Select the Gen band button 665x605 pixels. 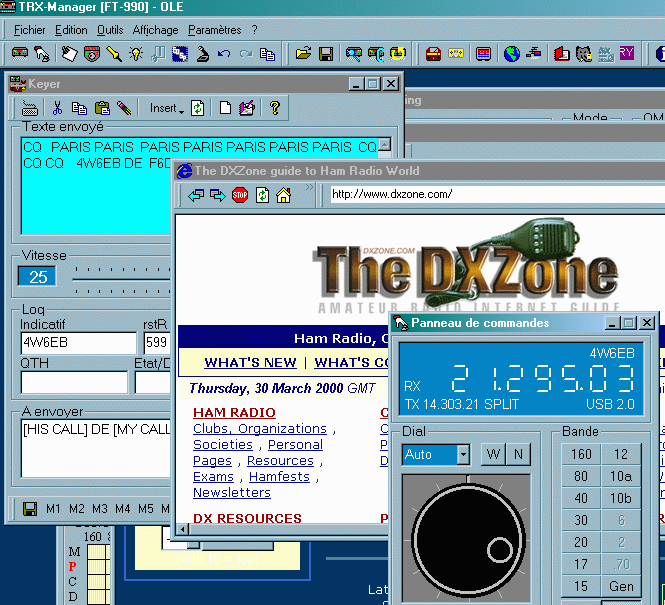(621, 586)
